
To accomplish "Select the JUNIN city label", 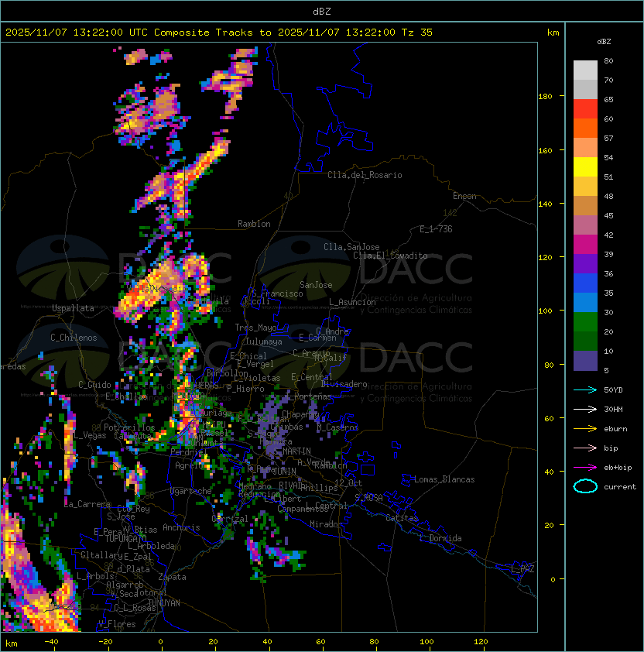I will (284, 471).
